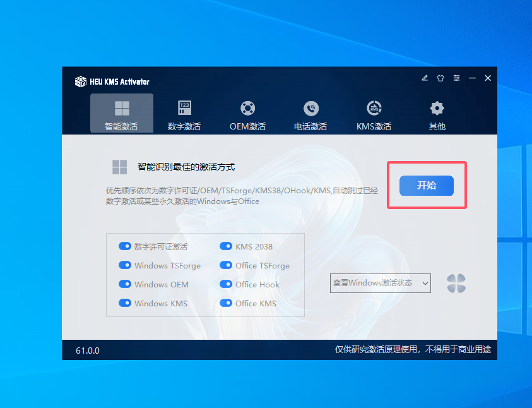Toggle the Windows TSForge switch
532x408 pixels.
(x=124, y=265)
